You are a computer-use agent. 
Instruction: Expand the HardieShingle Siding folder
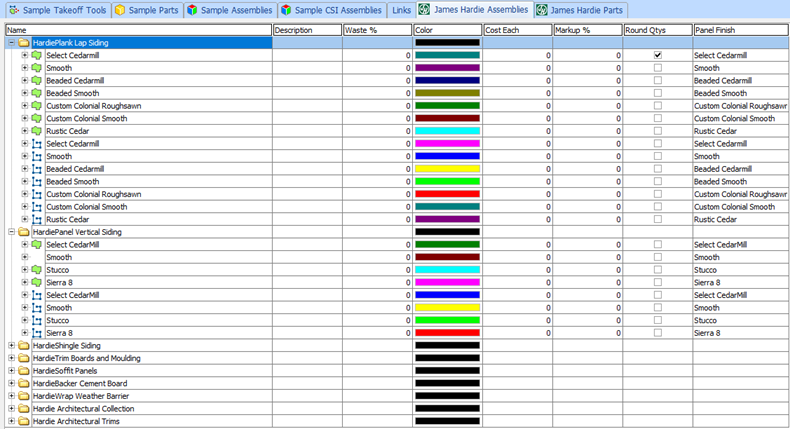(11, 345)
